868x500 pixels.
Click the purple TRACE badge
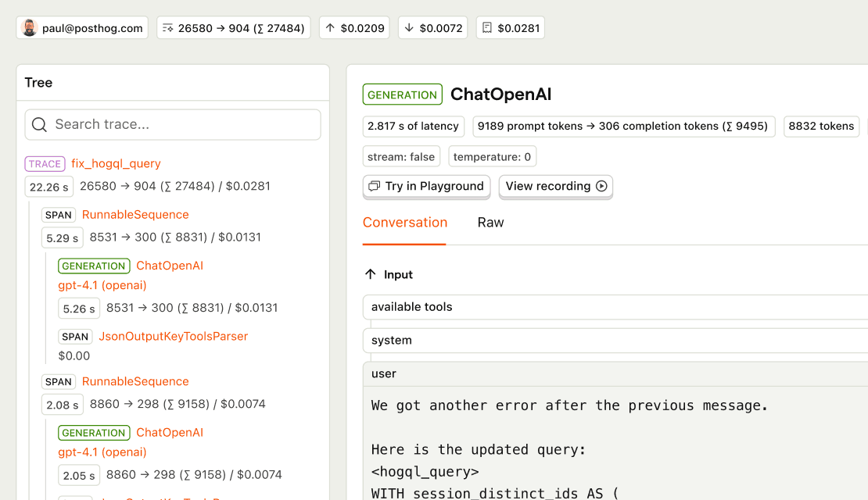[45, 164]
